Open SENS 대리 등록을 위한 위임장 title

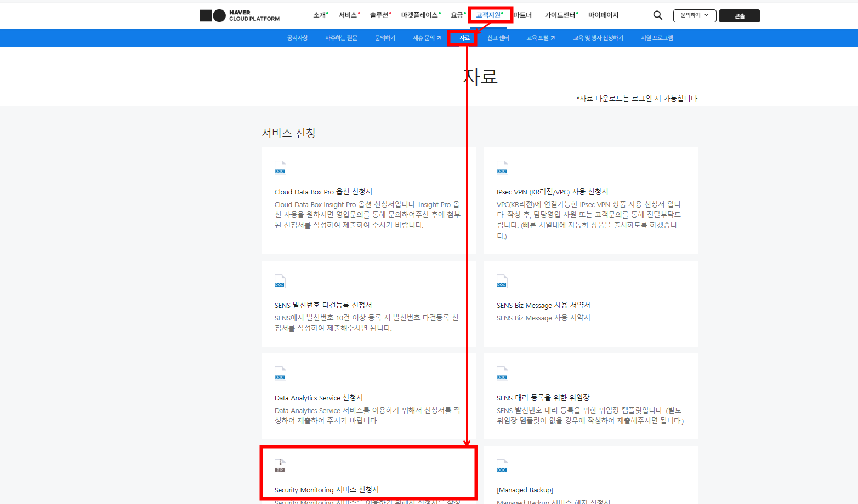tap(543, 398)
